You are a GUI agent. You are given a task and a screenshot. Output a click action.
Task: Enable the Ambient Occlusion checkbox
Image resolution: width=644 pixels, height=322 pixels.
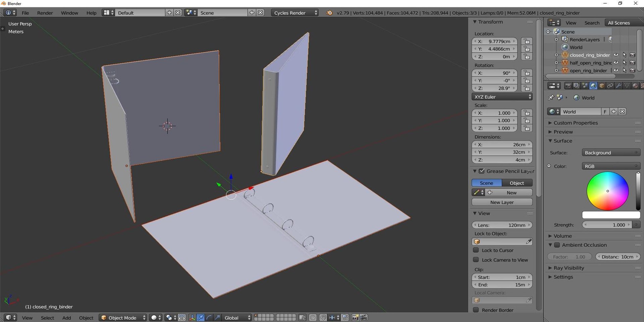(557, 245)
